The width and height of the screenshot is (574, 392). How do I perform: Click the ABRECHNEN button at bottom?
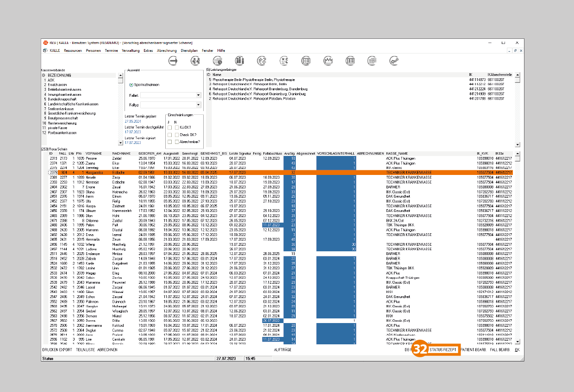[107, 350]
